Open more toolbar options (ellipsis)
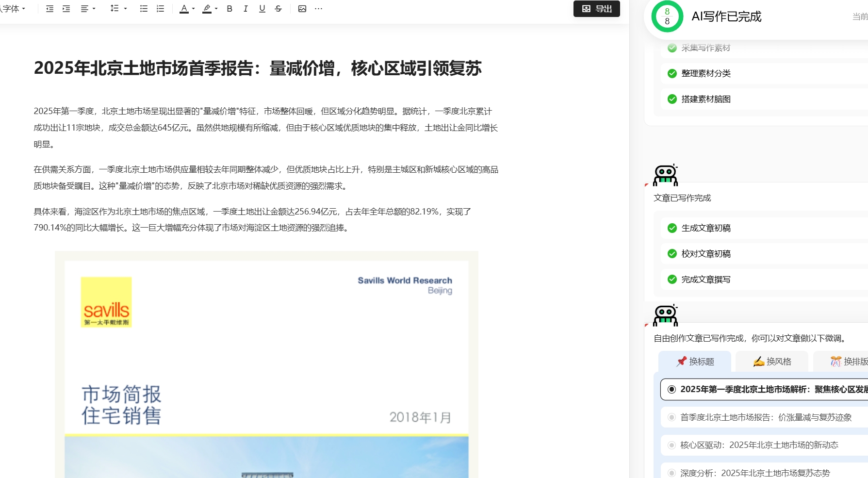868x478 pixels. pyautogui.click(x=318, y=9)
